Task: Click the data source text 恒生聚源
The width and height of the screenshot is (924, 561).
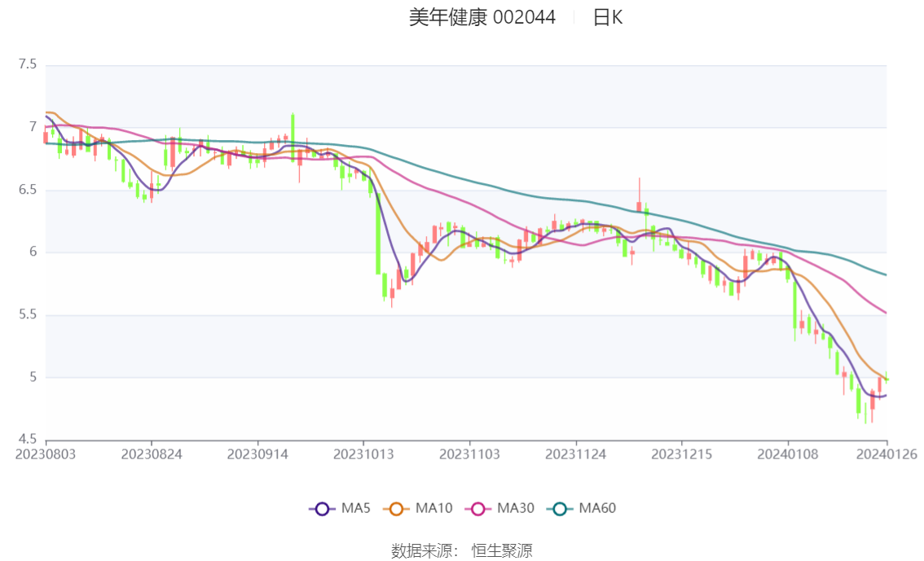Action: pyautogui.click(x=501, y=551)
